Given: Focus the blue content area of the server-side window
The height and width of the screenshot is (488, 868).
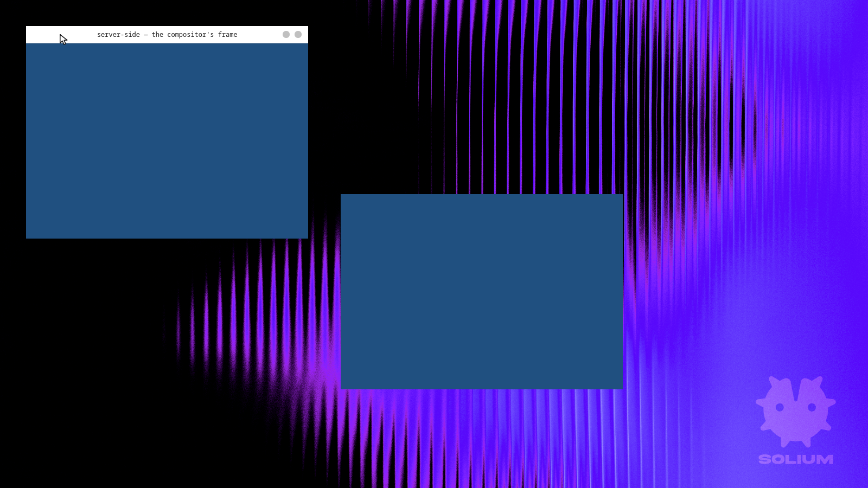Looking at the screenshot, I should 167,141.
